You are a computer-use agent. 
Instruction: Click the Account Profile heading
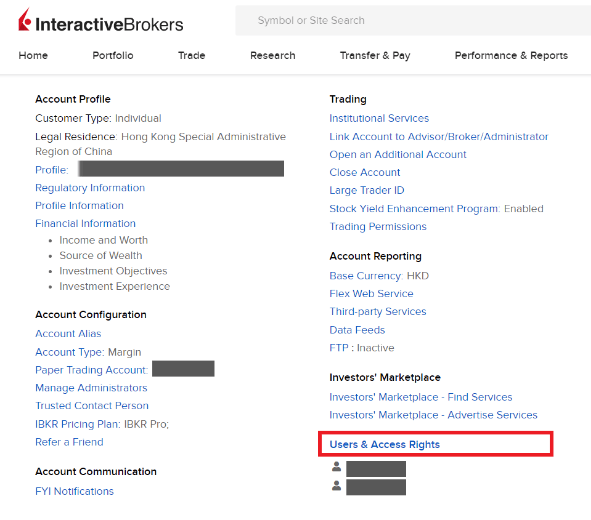(73, 99)
